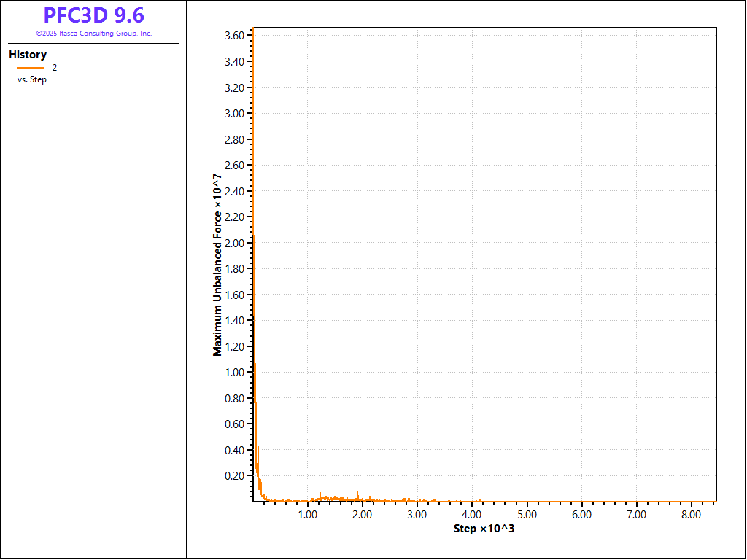Click the Itasca Consulting Group copyright text
This screenshot has height=560, width=747.
click(93, 34)
